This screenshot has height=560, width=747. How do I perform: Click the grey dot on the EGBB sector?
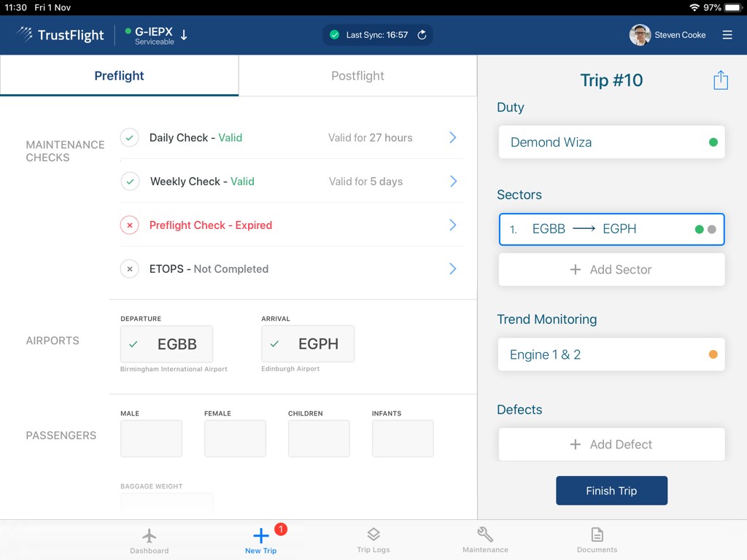coord(712,230)
